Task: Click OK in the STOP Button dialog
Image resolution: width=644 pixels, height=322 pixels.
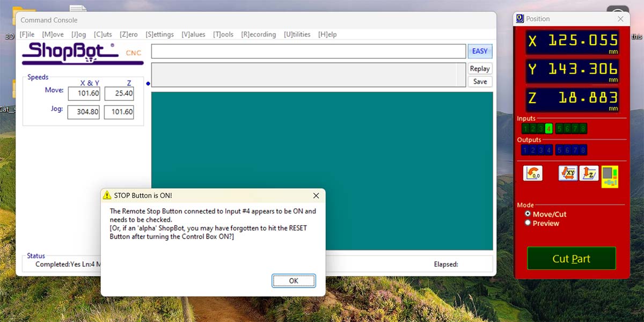Action: 294,281
